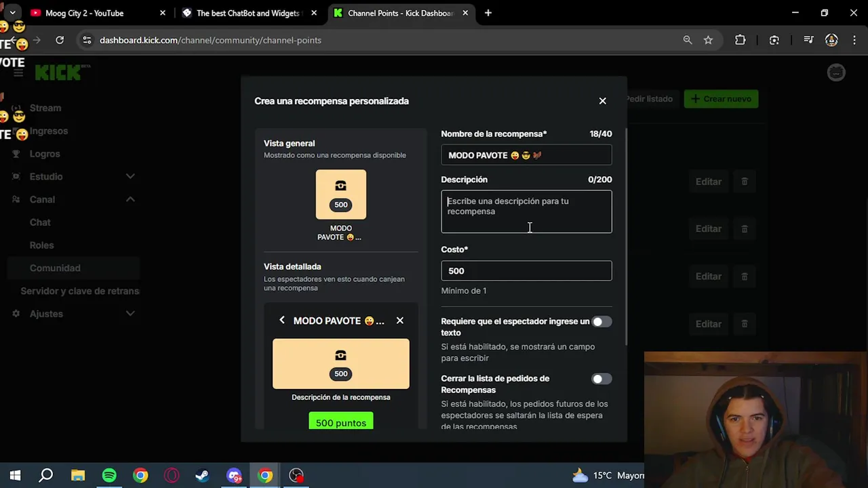Enable skip reward request queue toggle
This screenshot has width=868, height=488.
(x=601, y=379)
